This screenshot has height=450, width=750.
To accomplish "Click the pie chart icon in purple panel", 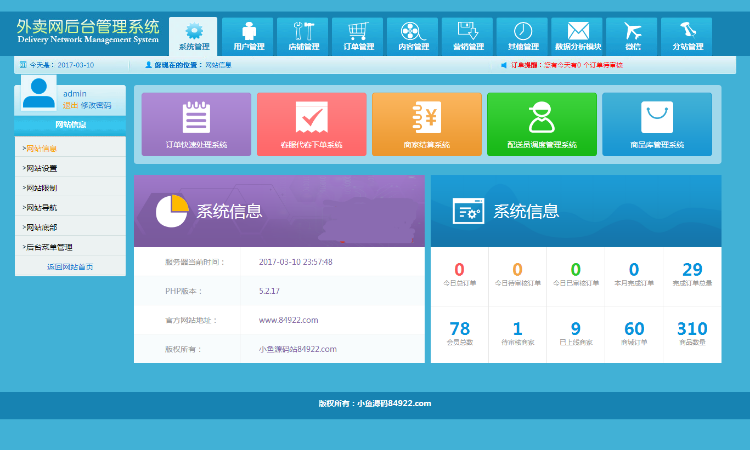I will [172, 211].
